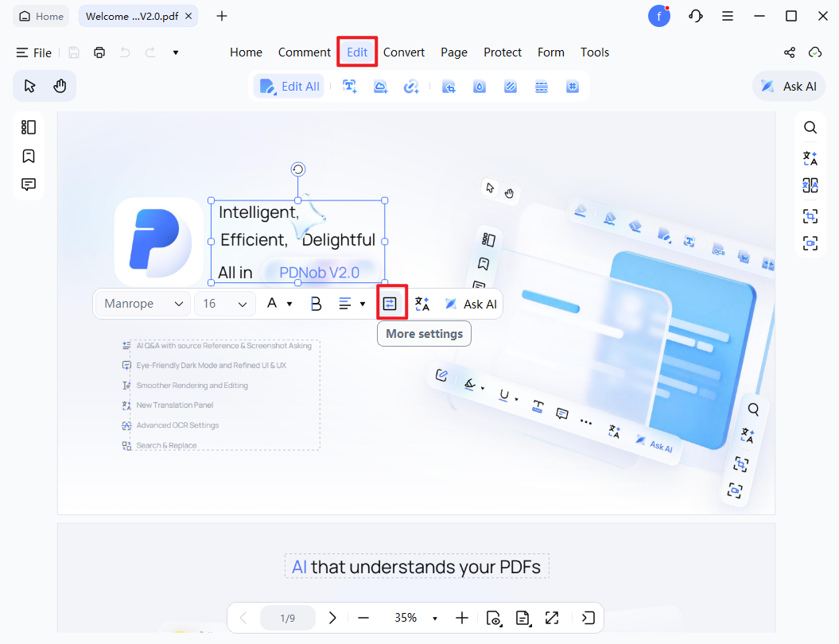The width and height of the screenshot is (839, 644).
Task: Click the page number field 1/9
Action: [287, 618]
